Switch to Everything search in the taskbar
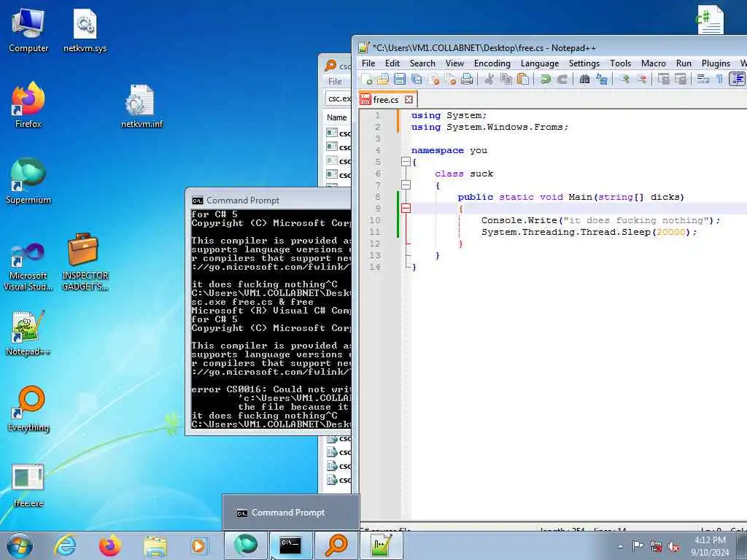Image resolution: width=747 pixels, height=560 pixels. point(336,545)
